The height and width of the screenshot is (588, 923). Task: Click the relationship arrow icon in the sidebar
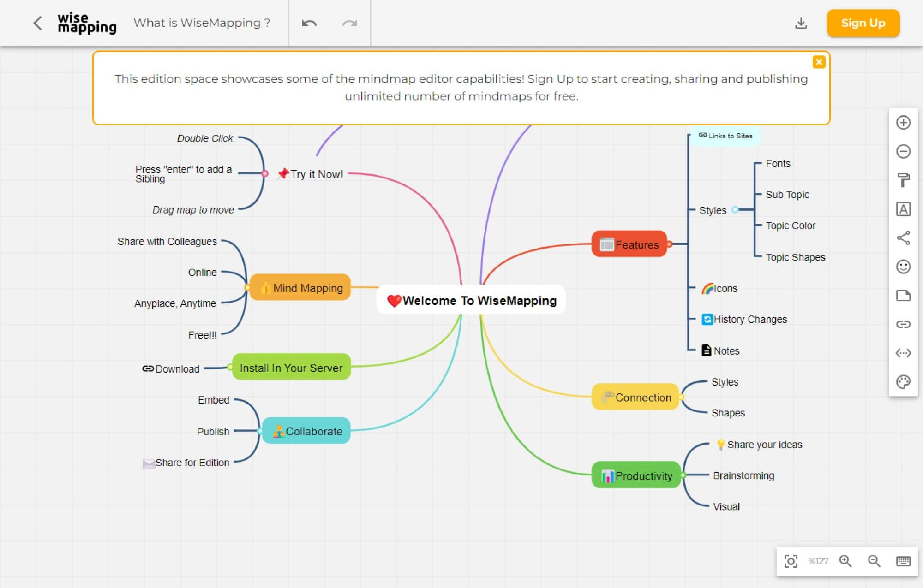pyautogui.click(x=904, y=353)
